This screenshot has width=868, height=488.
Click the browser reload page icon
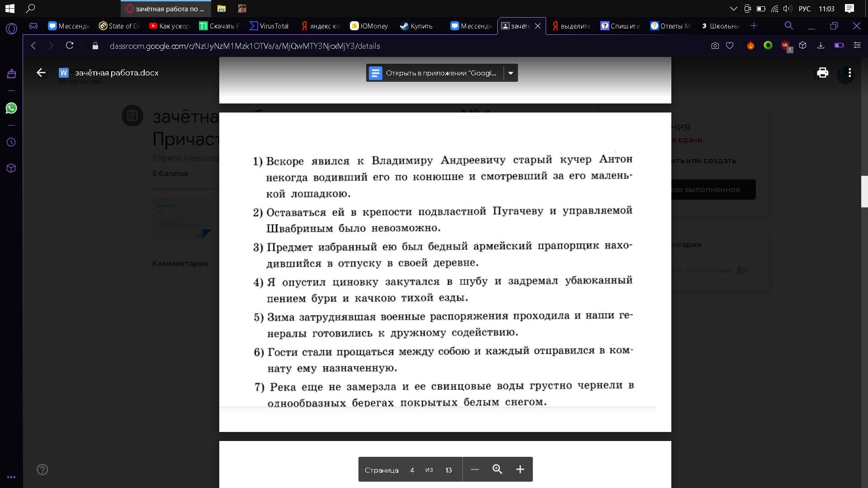click(x=69, y=46)
